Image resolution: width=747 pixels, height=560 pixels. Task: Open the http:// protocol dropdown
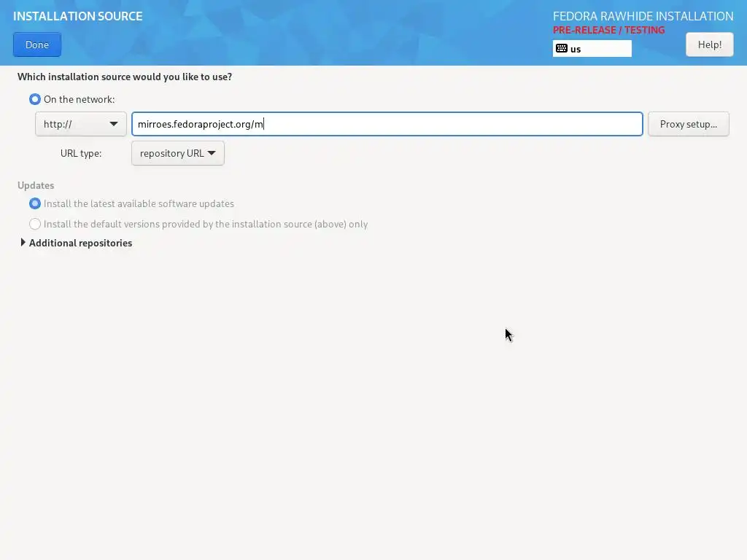[80, 124]
